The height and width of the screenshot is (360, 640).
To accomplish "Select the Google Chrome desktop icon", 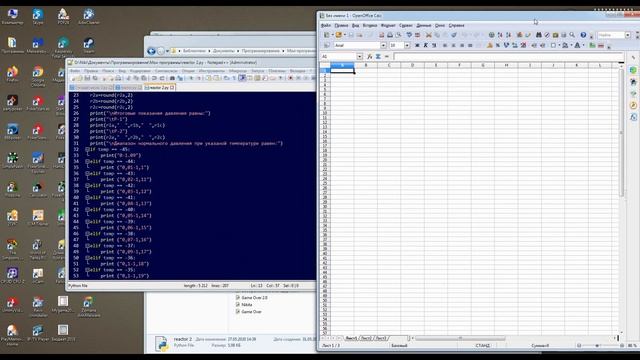I will pyautogui.click(x=38, y=76).
